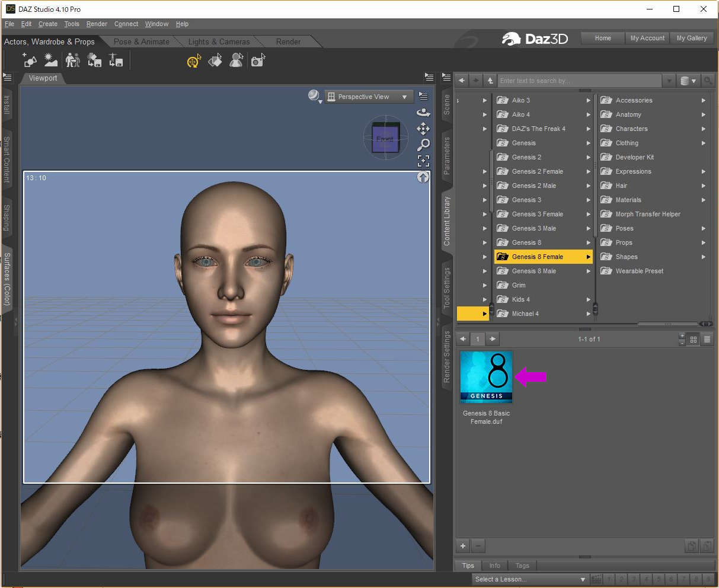Click the Orbit camera control in viewport
The width and height of the screenshot is (719, 588).
423,112
